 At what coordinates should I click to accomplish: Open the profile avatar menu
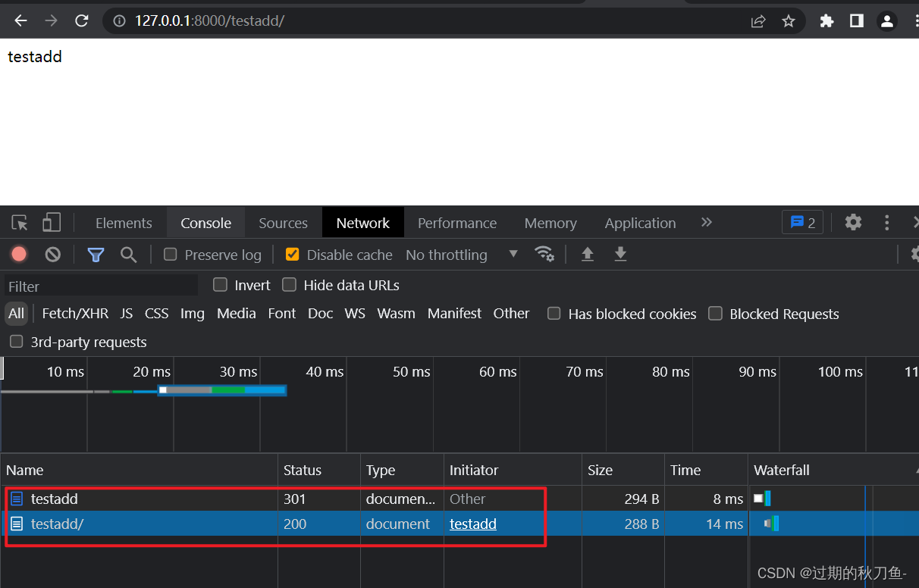pyautogui.click(x=887, y=21)
